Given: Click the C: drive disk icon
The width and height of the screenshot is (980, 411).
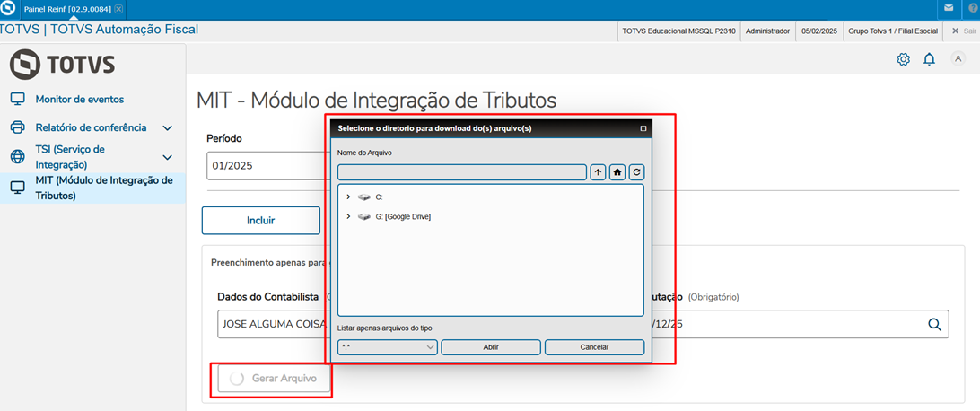Looking at the screenshot, I should click(x=364, y=197).
